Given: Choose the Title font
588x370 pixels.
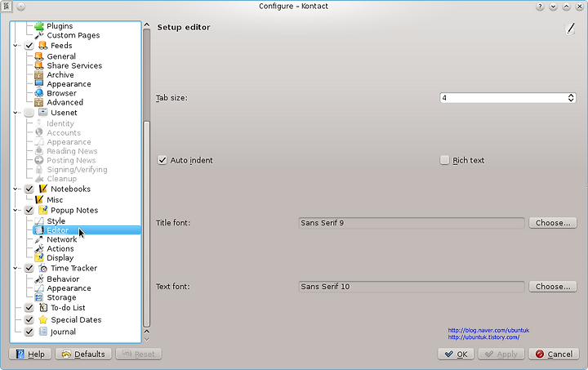Looking at the screenshot, I should click(x=553, y=223).
